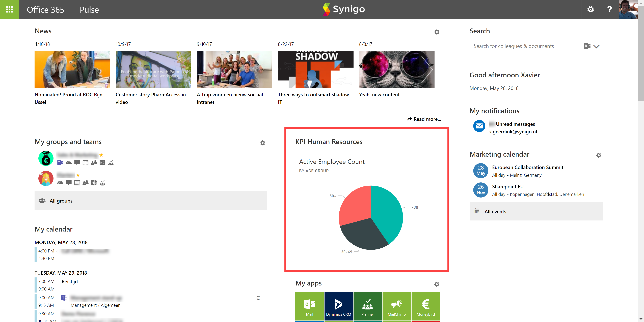The height and width of the screenshot is (322, 644).
Task: Open Teams icon on 9:00 AM meeting
Action: point(64,298)
